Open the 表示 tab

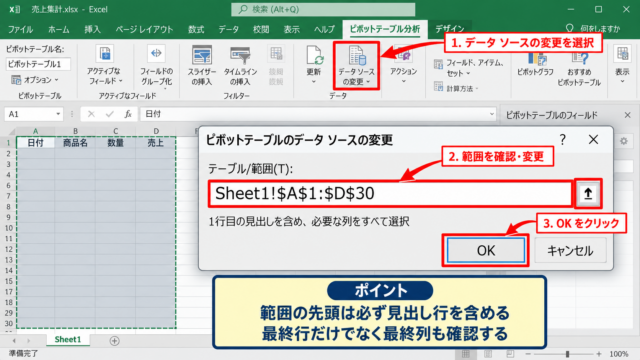291,29
